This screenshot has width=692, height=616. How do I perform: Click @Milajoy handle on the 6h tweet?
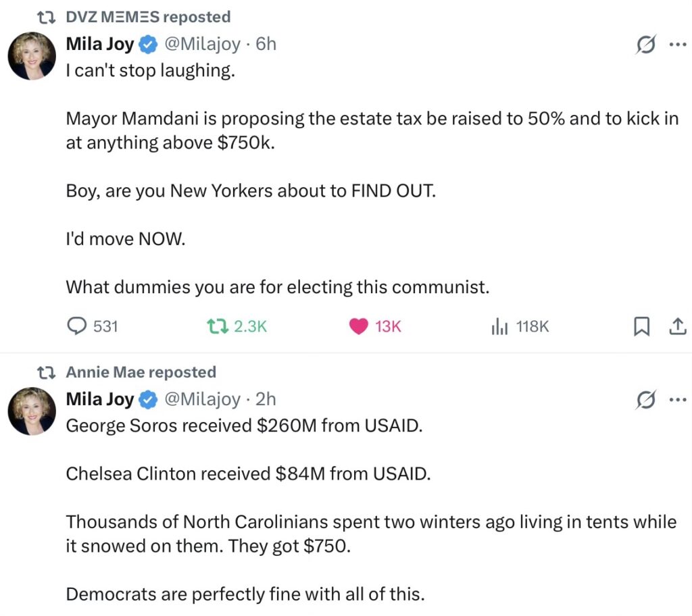[201, 45]
